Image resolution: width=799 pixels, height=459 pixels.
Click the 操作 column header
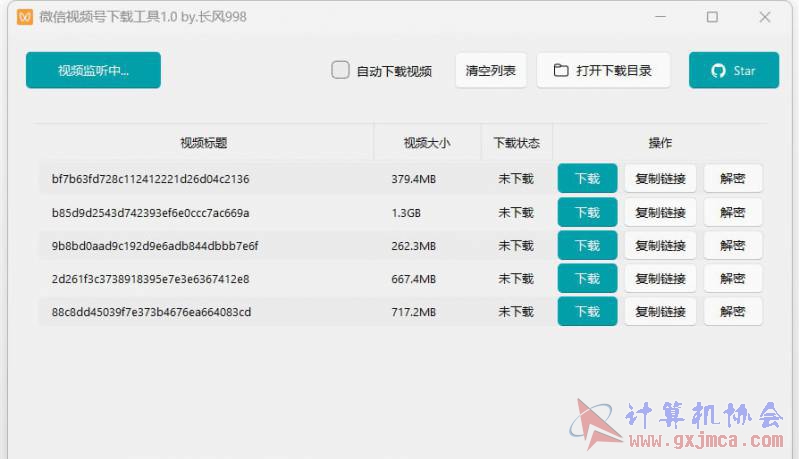[660, 143]
